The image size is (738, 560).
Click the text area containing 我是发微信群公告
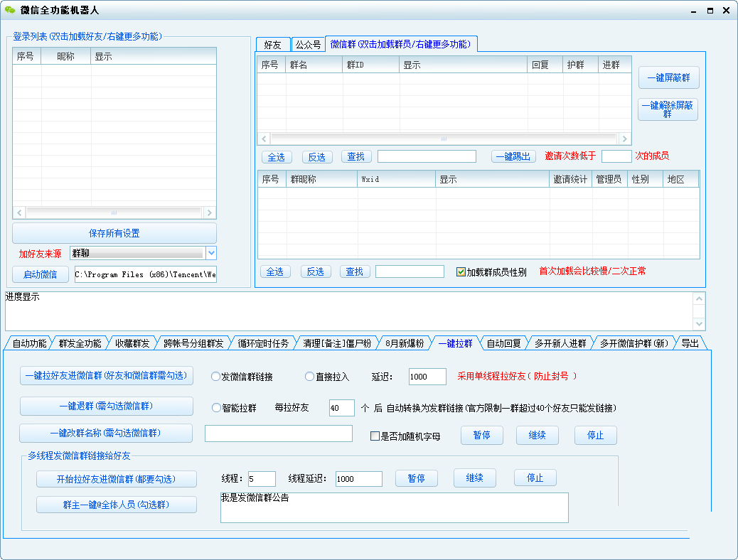tap(395, 507)
